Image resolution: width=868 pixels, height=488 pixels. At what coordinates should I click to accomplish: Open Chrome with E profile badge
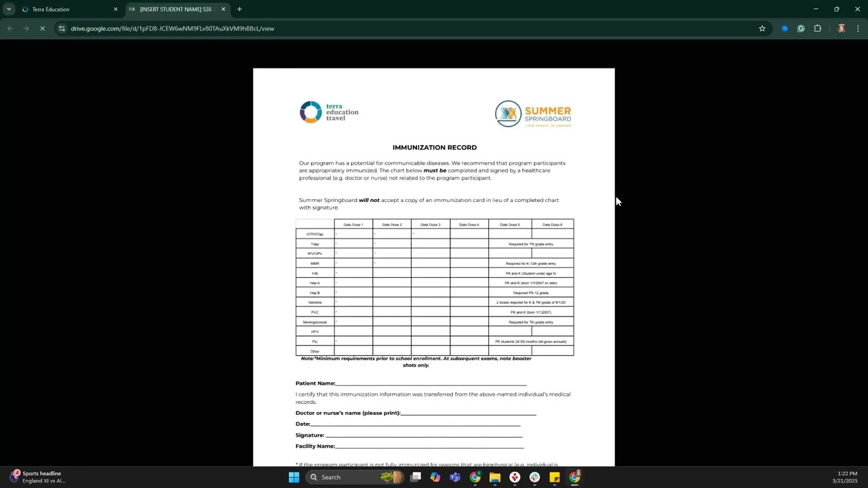pyautogui.click(x=475, y=477)
